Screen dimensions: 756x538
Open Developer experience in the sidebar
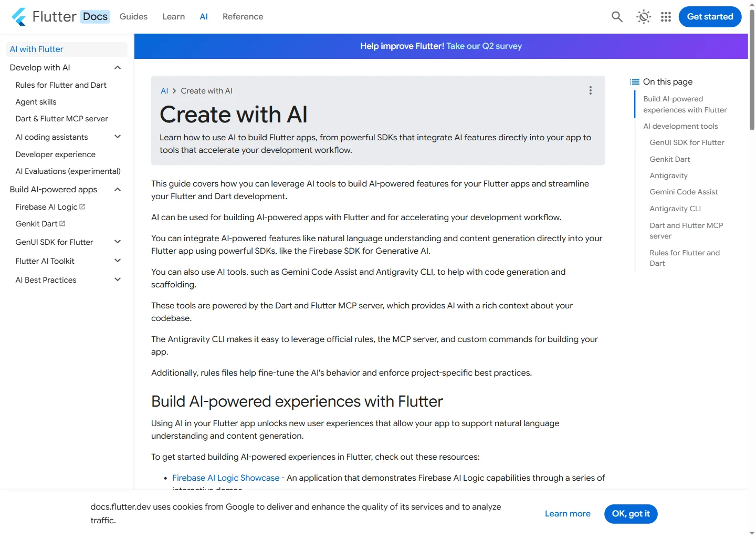[x=56, y=154]
